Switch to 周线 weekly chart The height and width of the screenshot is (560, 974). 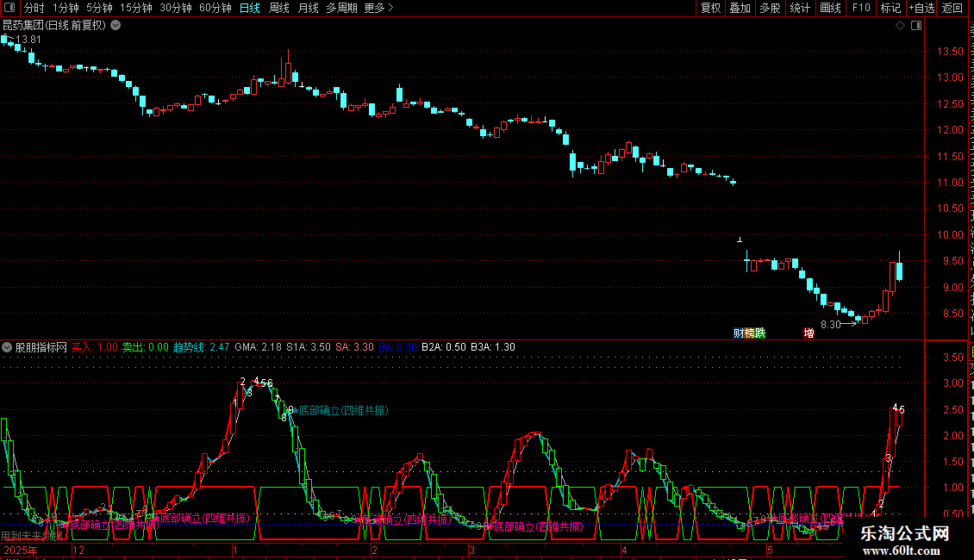[279, 8]
